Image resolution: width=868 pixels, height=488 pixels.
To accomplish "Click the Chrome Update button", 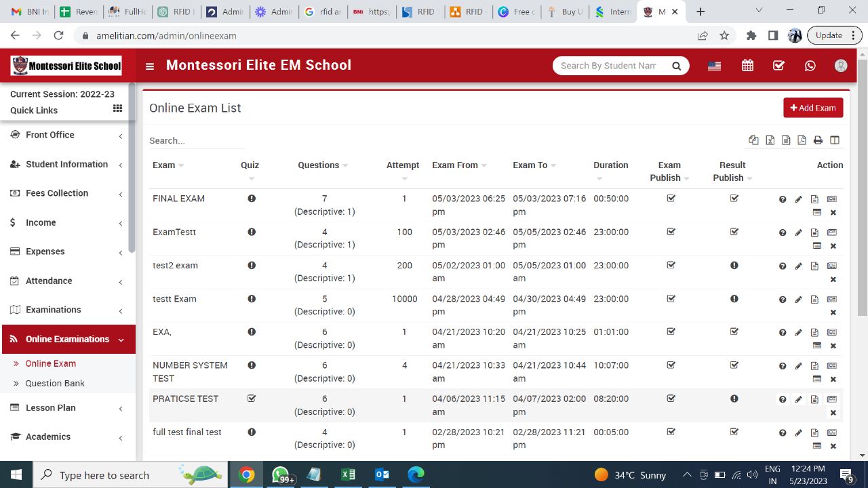I will (x=835, y=35).
